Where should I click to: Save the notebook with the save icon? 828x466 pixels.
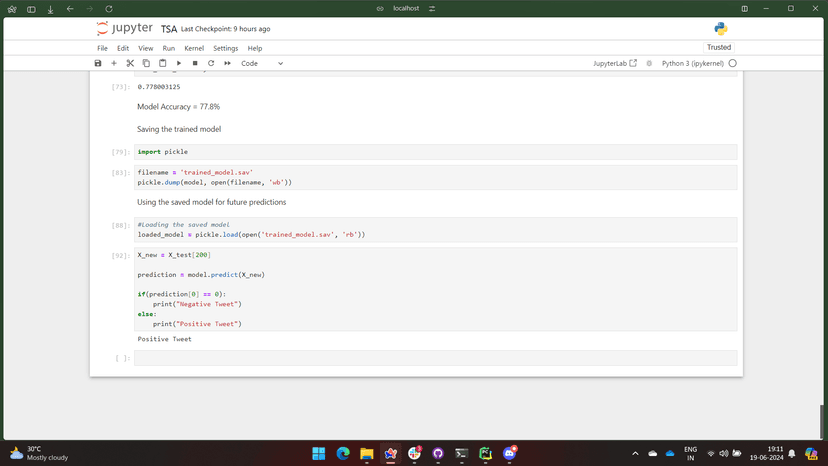coord(98,63)
